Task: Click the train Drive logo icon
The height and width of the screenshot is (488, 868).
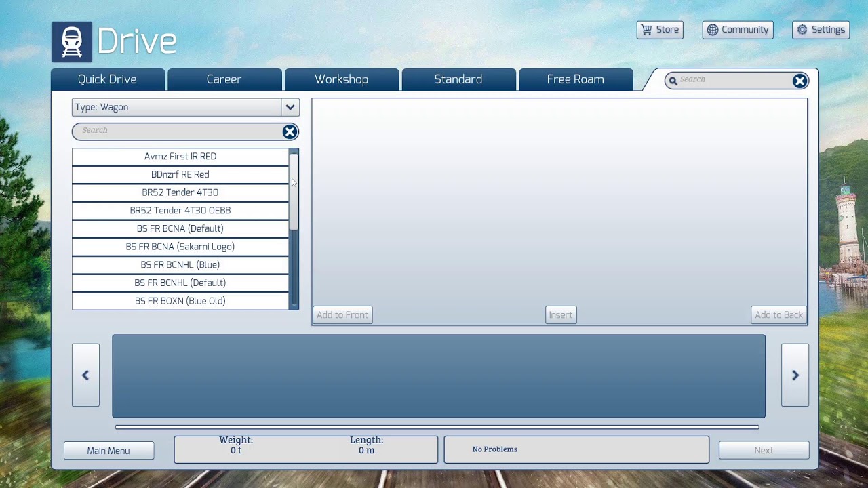Action: [72, 42]
